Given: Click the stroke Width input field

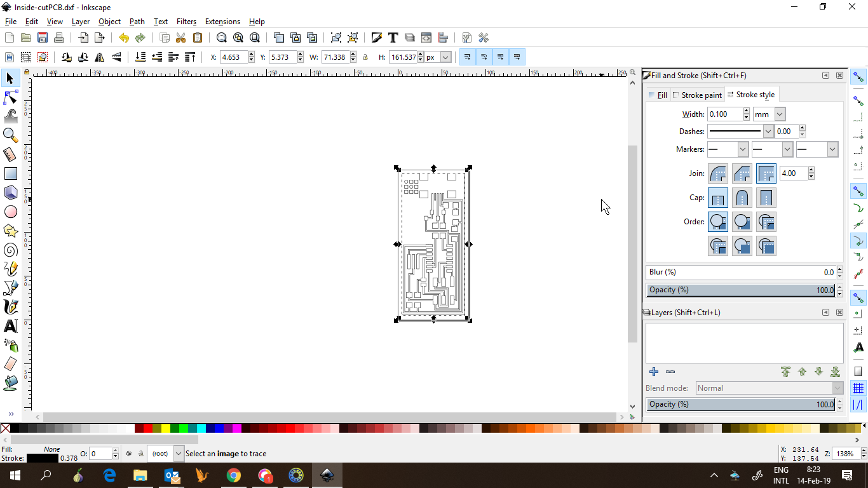Looking at the screenshot, I should point(724,114).
